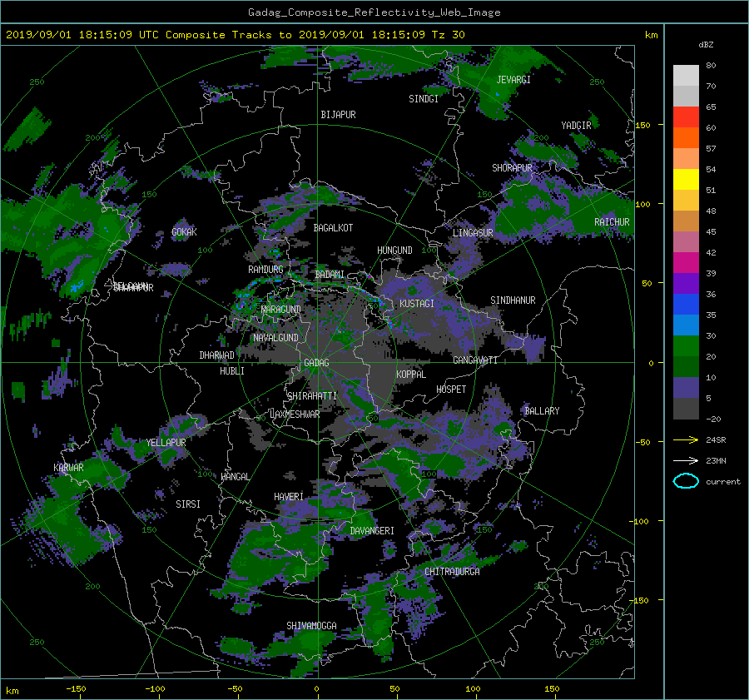
Task: Click the RAMDURG city label
Action: [x=265, y=270]
